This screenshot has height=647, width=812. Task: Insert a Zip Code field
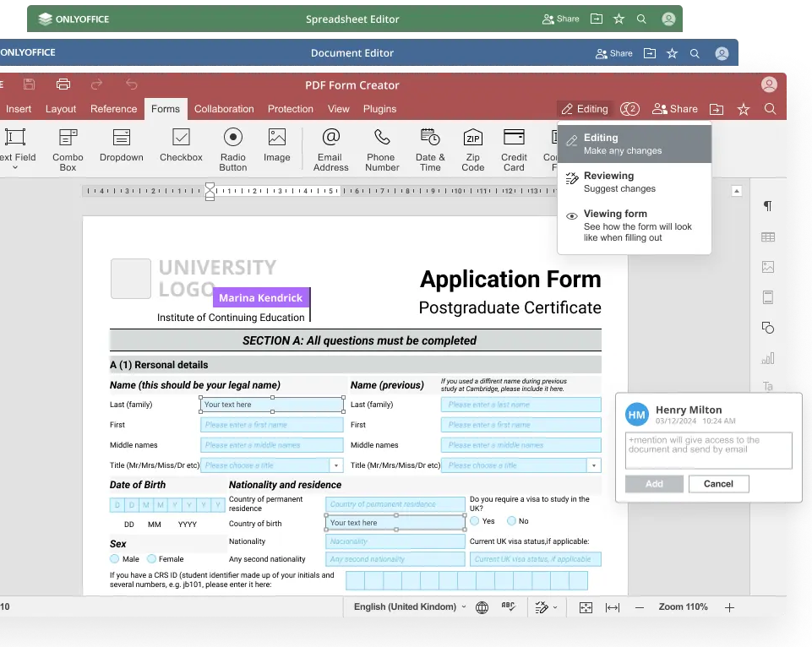pyautogui.click(x=473, y=150)
